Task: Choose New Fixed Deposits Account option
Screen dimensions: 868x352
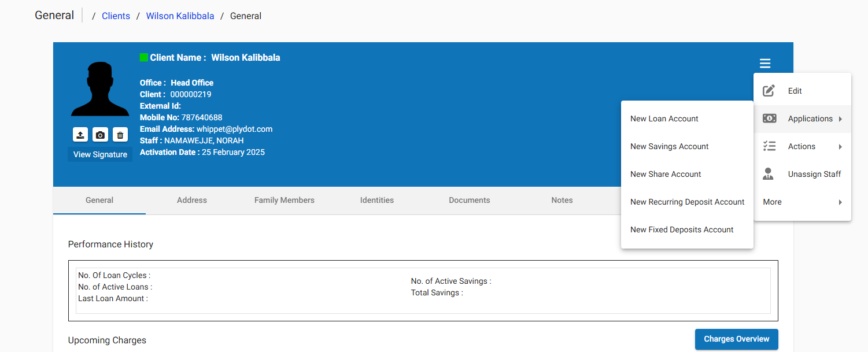Action: click(681, 229)
